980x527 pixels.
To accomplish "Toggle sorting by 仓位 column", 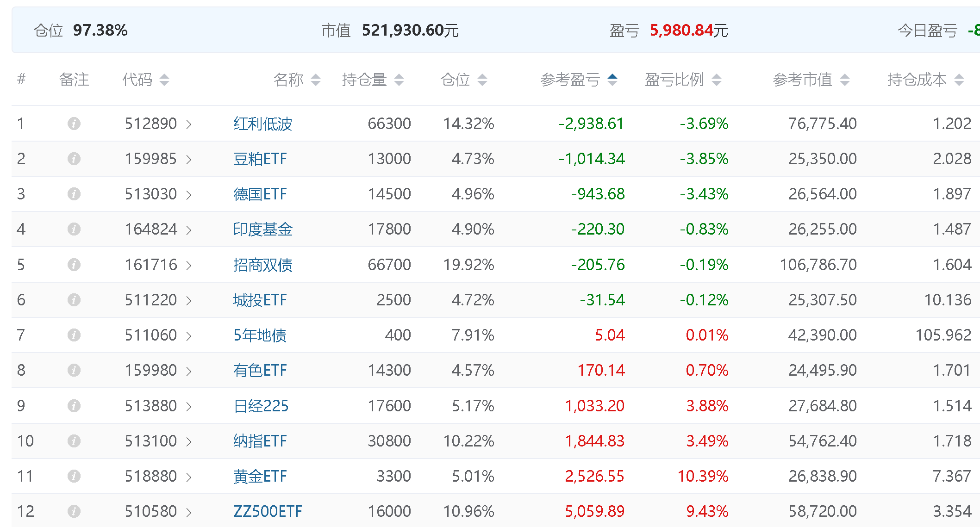I will click(482, 80).
